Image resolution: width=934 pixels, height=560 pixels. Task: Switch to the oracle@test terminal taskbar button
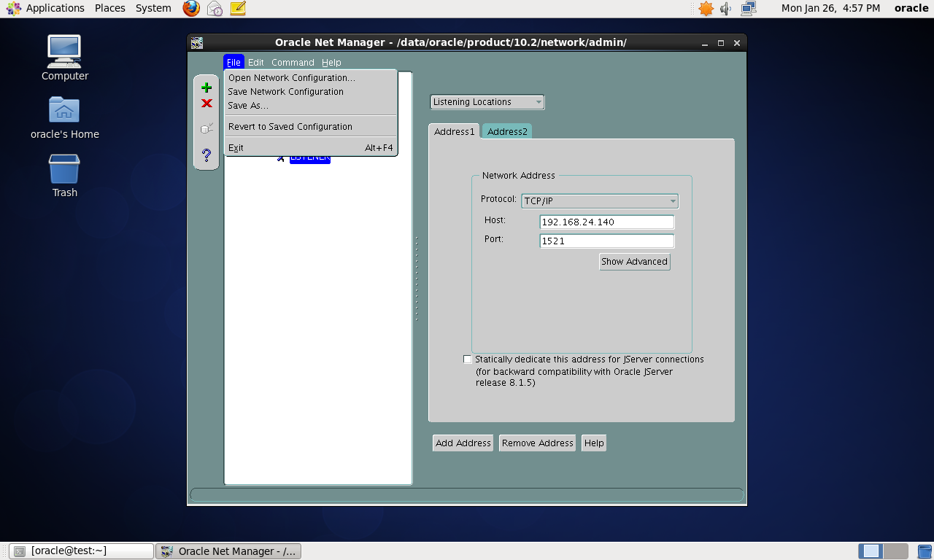click(82, 551)
